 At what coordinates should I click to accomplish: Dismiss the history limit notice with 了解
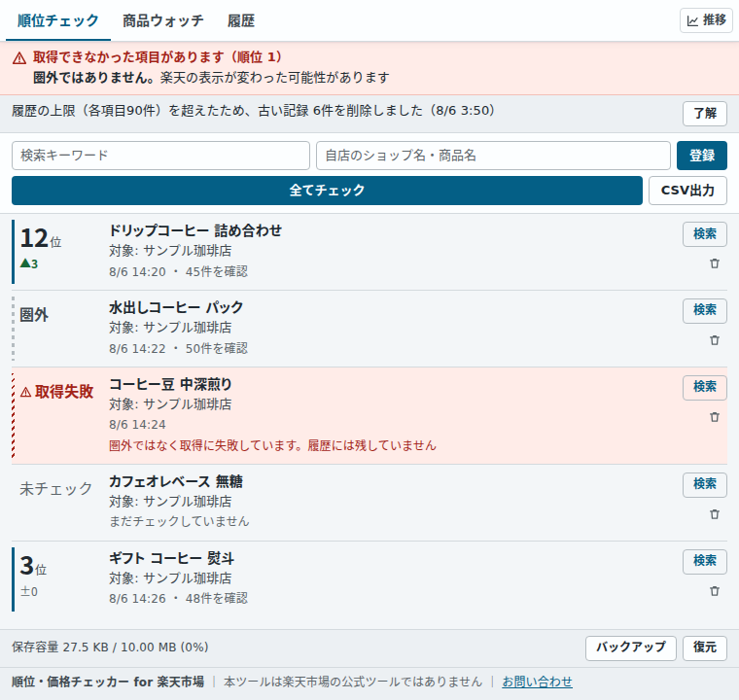click(x=705, y=113)
